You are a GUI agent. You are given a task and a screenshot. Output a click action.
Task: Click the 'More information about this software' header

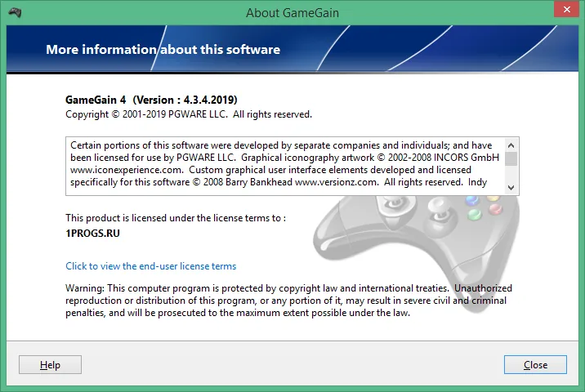tap(163, 50)
